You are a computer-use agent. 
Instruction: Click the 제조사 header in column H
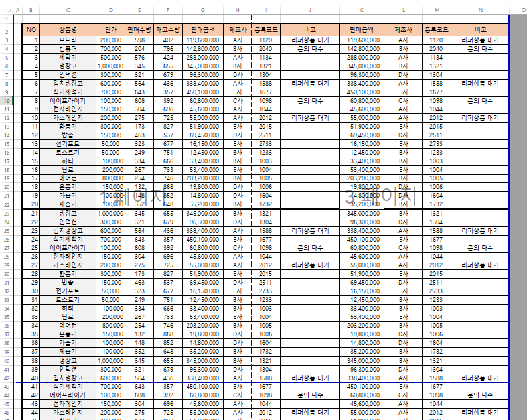(238, 30)
